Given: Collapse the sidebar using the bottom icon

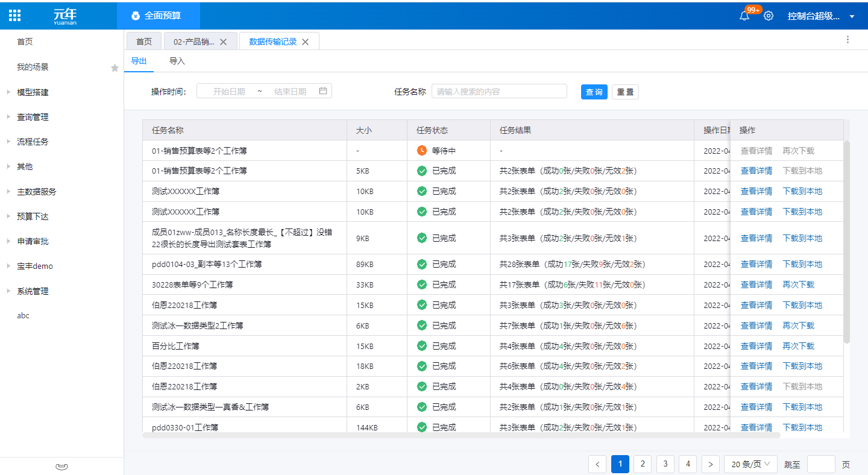Looking at the screenshot, I should pos(61,467).
